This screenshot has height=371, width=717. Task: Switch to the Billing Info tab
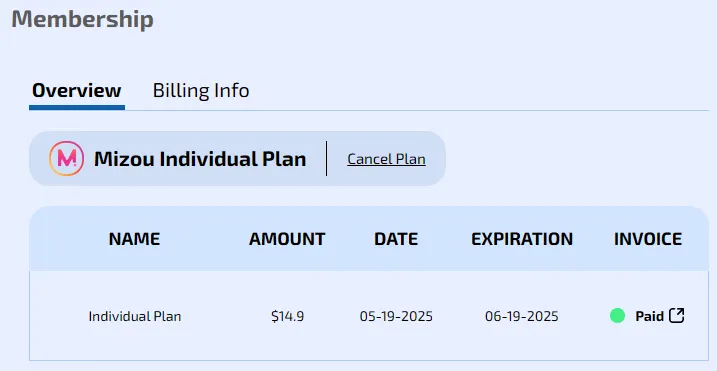point(201,91)
